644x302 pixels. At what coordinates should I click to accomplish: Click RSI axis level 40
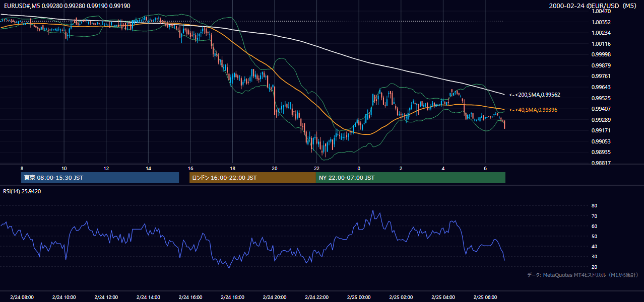click(595, 246)
